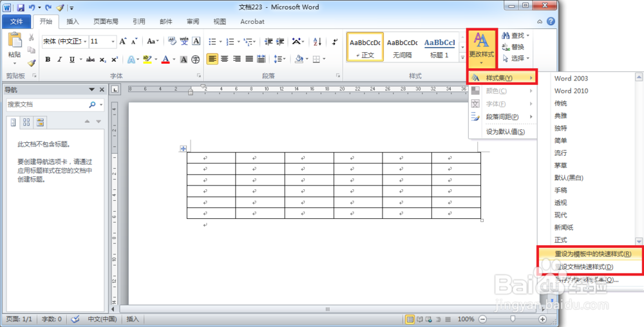This screenshot has height=327, width=644.
Task: Toggle left alignment button
Action: coord(212,59)
